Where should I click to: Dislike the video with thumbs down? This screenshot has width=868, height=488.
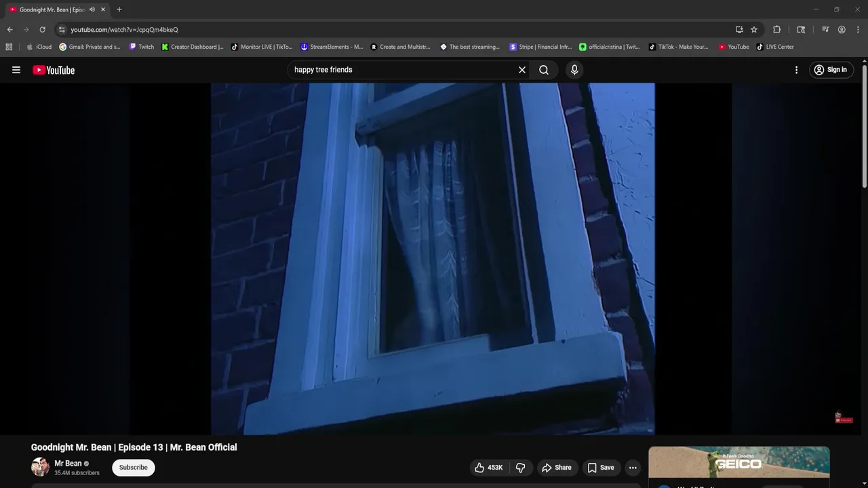pos(520,468)
